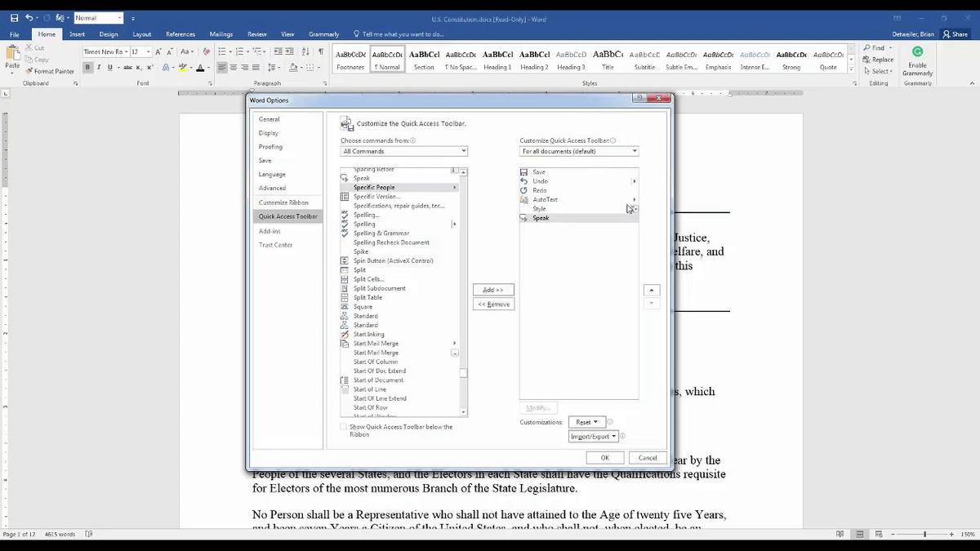Click the Add >> button
Viewport: 980px width, 551px height.
[x=493, y=290]
